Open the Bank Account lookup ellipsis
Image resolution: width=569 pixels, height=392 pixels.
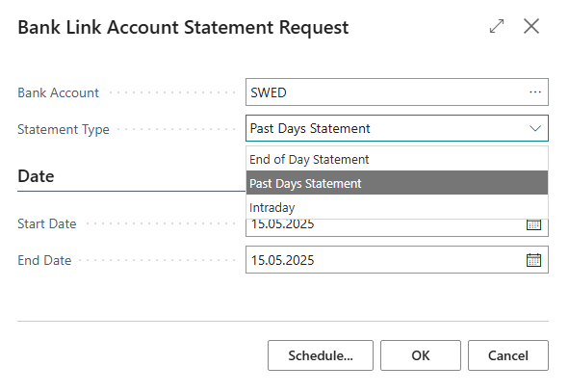(x=535, y=92)
